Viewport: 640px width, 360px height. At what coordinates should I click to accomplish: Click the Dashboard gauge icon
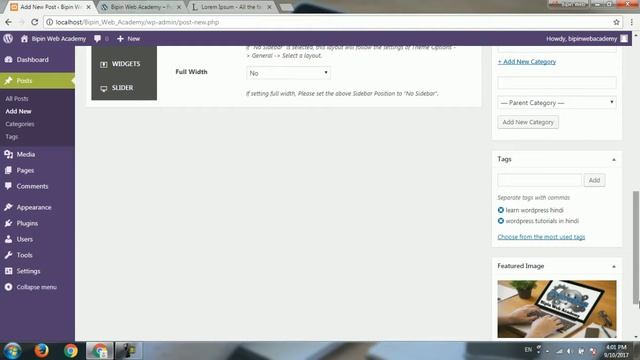tap(9, 60)
